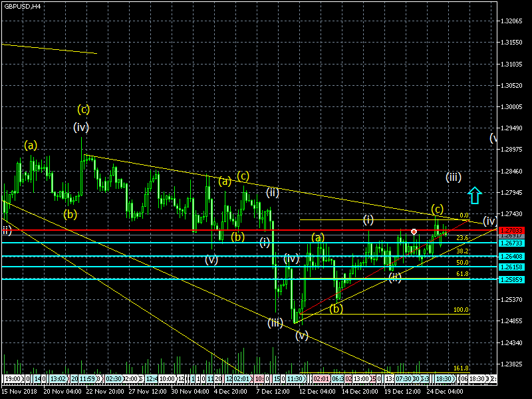Select the Fibonacci 161.8 level label
532x399 pixels.
coord(462,368)
